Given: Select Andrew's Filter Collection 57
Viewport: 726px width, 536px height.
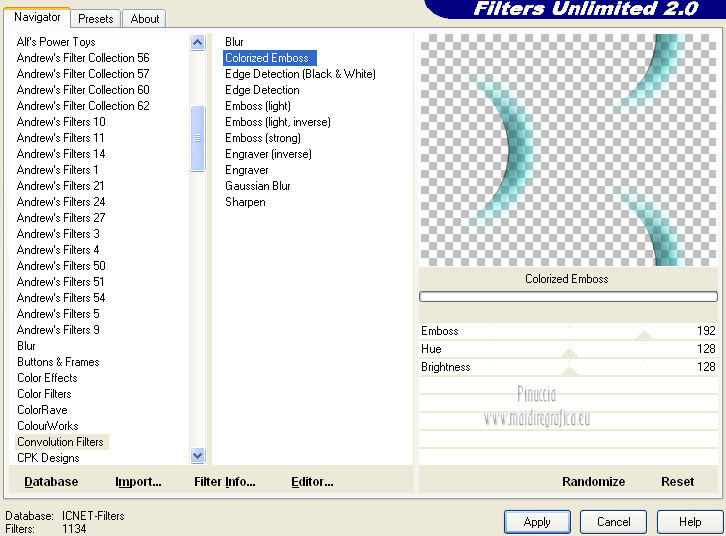Looking at the screenshot, I should [x=83, y=74].
